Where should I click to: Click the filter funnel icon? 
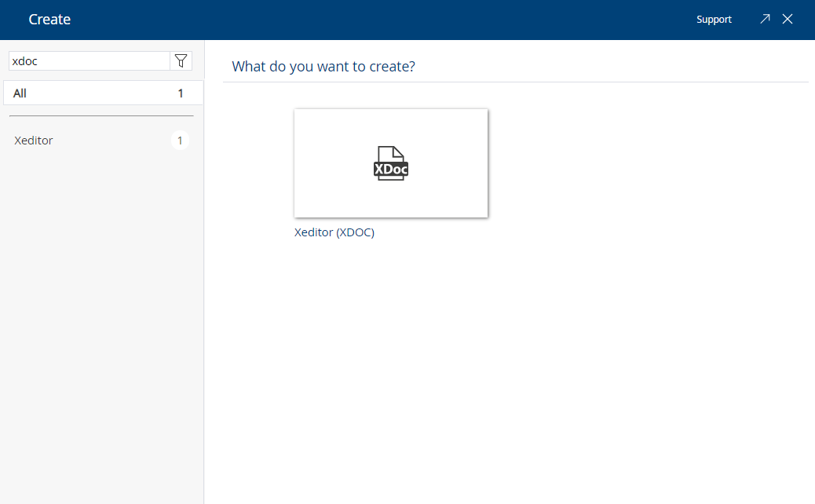point(181,60)
